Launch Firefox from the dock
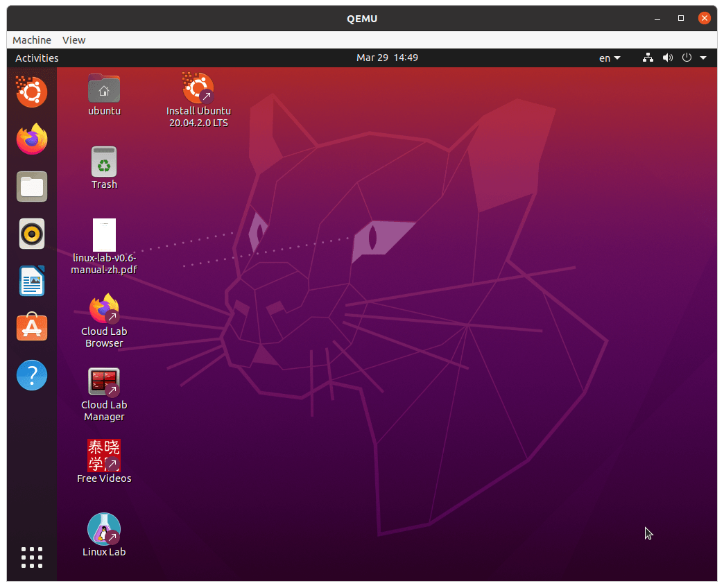 point(31,139)
